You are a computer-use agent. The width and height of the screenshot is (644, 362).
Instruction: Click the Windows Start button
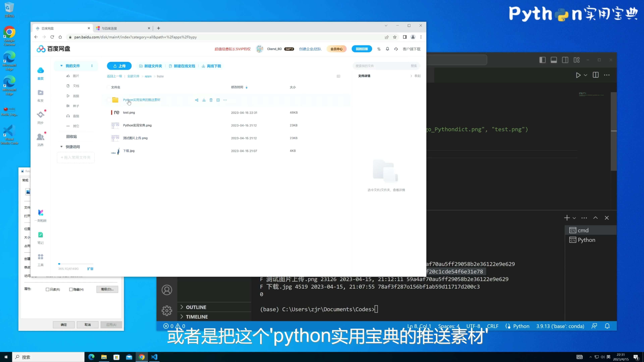pyautogui.click(x=6, y=357)
